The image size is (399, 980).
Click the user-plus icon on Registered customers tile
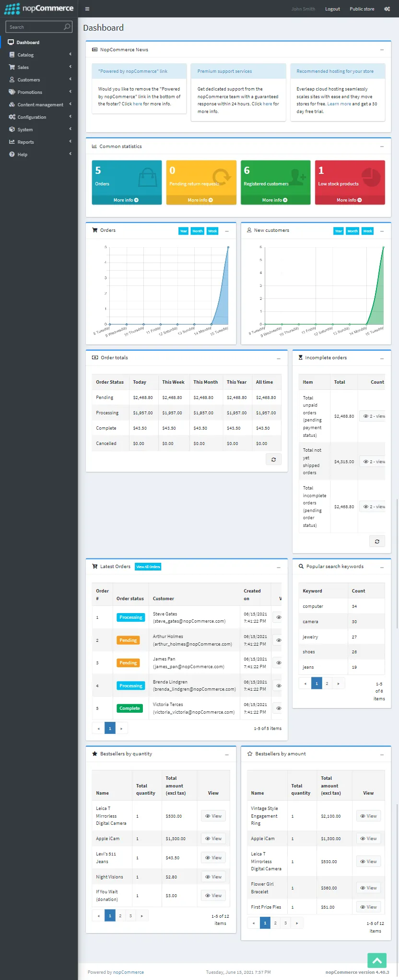297,177
